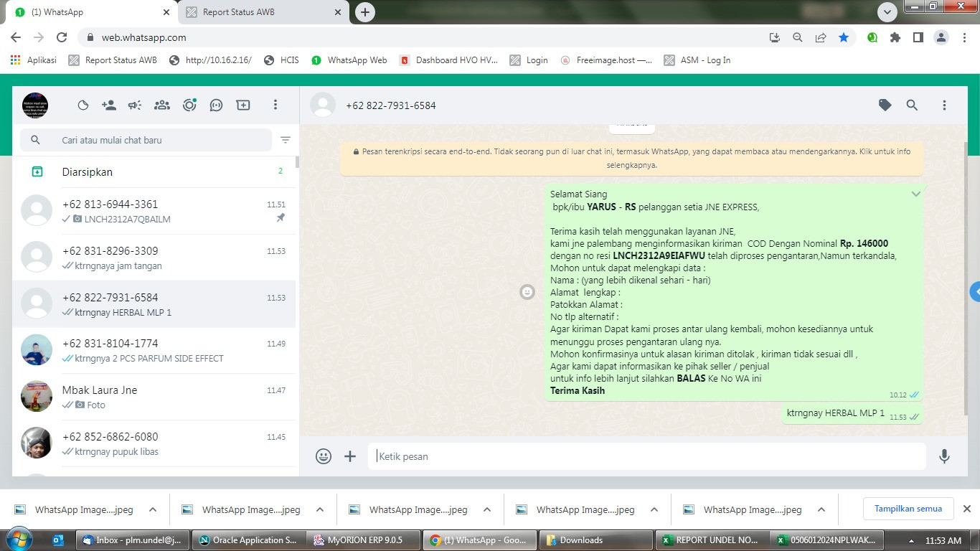Image resolution: width=980 pixels, height=551 pixels.
Task: Open the http://10.16.2.16/ bookmark
Action: coord(210,60)
